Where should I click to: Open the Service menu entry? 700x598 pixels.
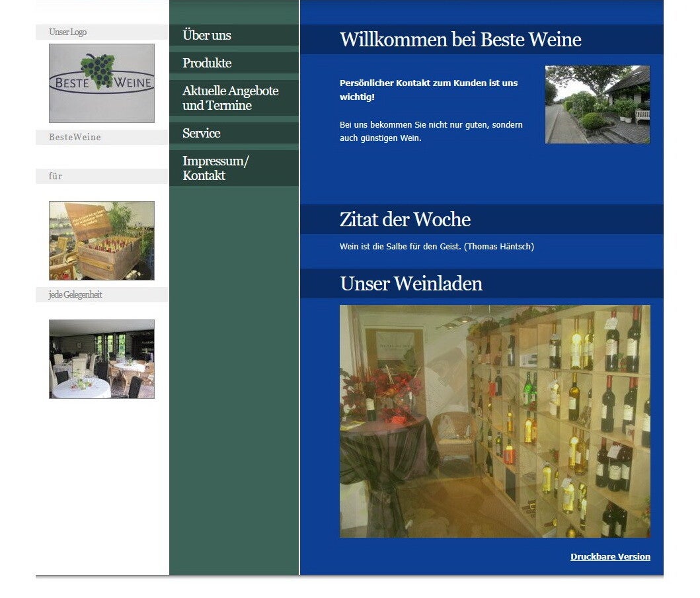pos(202,133)
